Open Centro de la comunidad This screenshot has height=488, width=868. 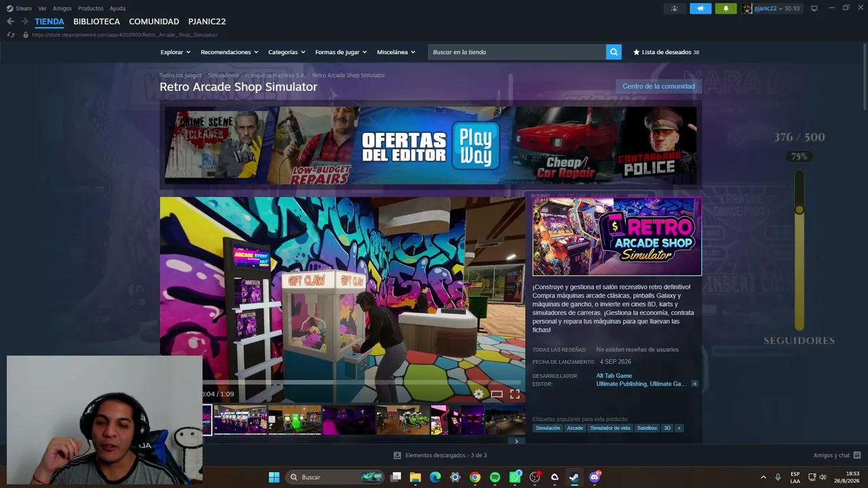click(658, 86)
